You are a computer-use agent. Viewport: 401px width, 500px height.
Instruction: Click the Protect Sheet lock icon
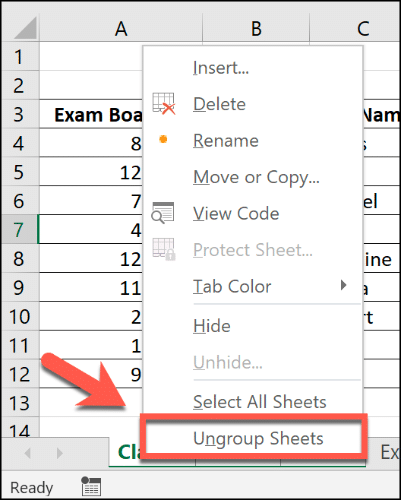tap(164, 249)
